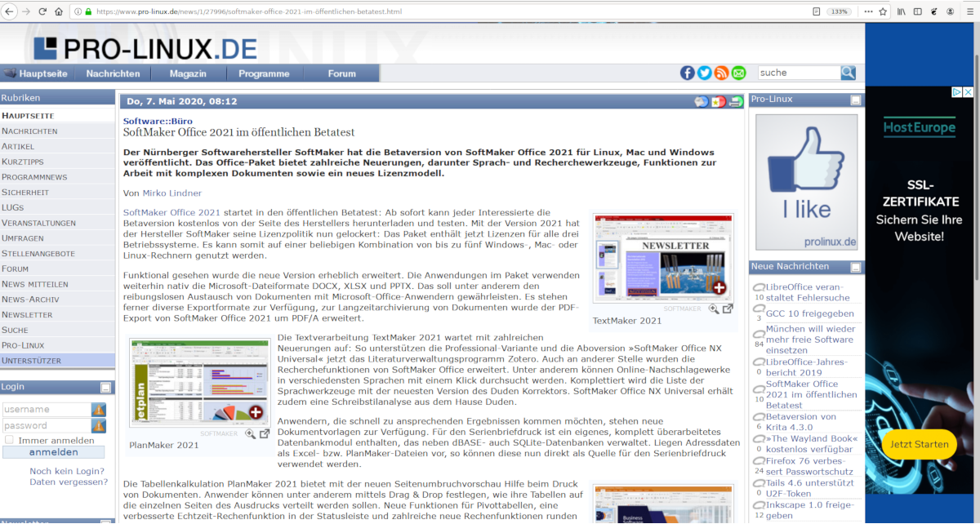
Task: Click the red star bookmark article icon
Action: click(719, 102)
